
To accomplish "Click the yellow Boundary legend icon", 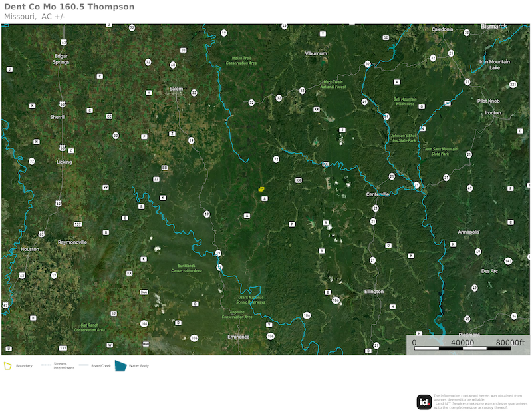I will coord(7,366).
